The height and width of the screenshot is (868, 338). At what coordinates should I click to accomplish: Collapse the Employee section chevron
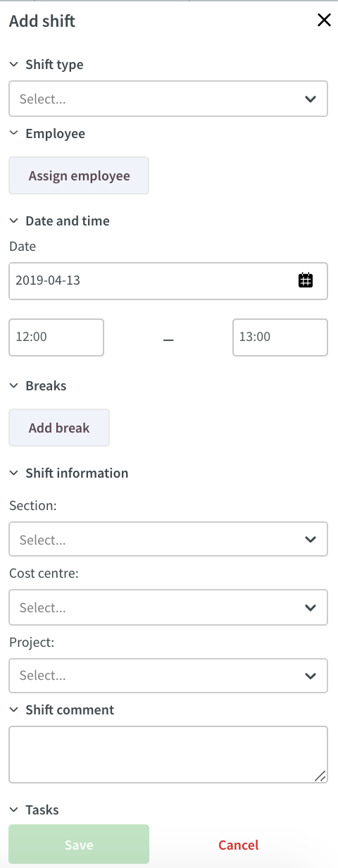(13, 133)
